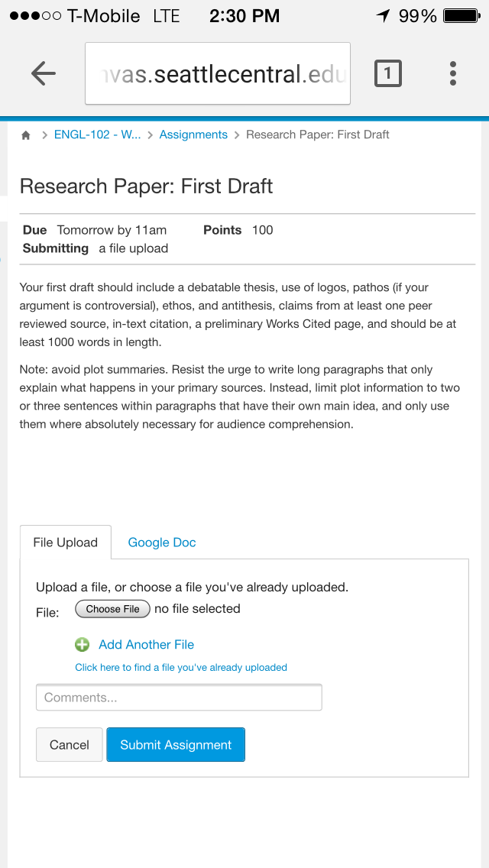The width and height of the screenshot is (489, 868).
Task: Tap the Research Paper: First Draft breadcrumb
Action: tap(318, 134)
